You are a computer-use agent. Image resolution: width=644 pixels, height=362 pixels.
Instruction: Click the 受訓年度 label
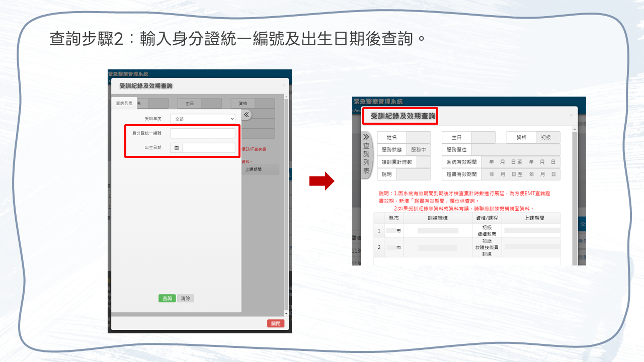coord(153,119)
